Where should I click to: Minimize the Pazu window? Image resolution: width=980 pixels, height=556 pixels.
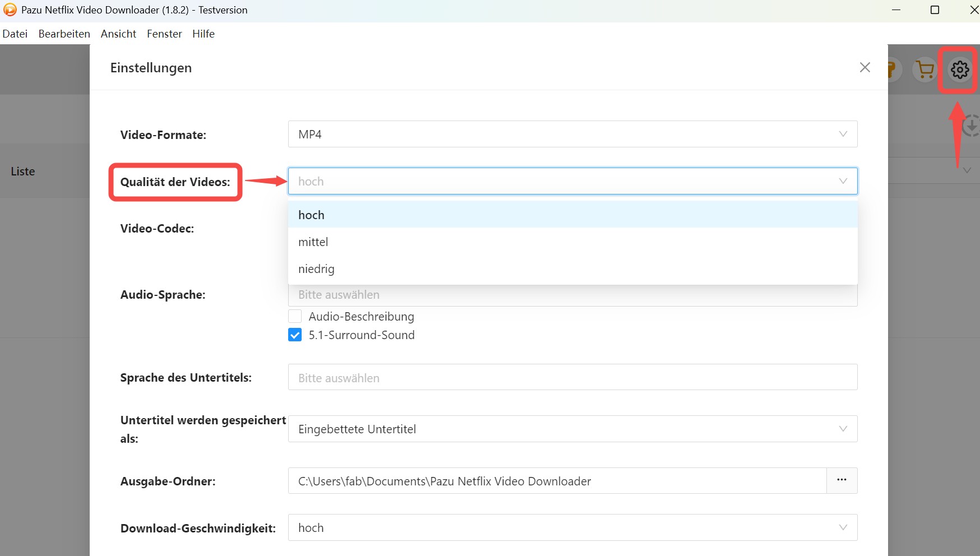pos(896,10)
